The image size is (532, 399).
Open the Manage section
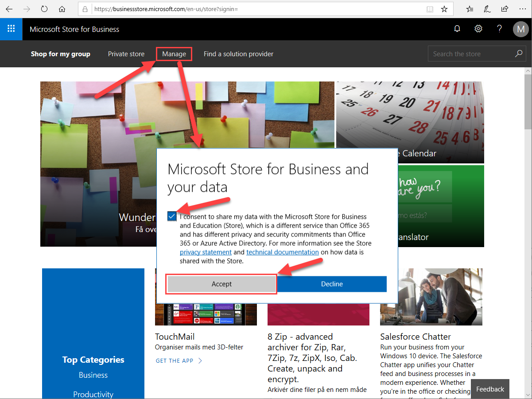click(x=174, y=54)
